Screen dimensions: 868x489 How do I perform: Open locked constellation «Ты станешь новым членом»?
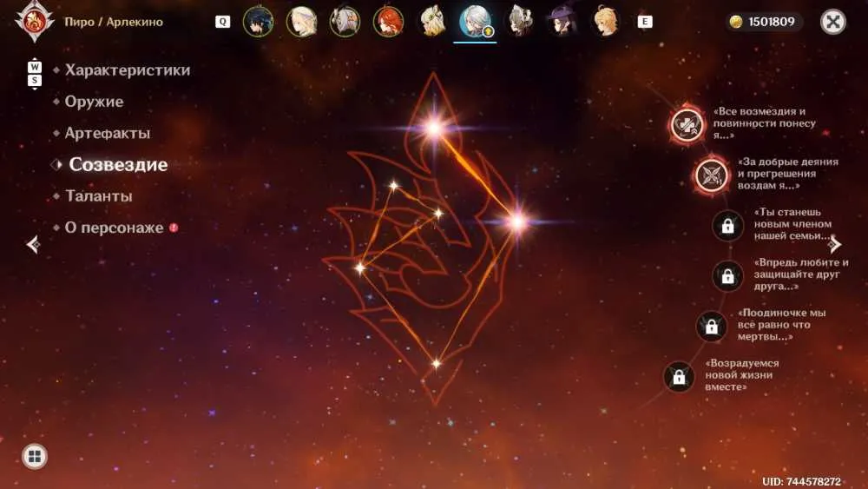point(727,226)
